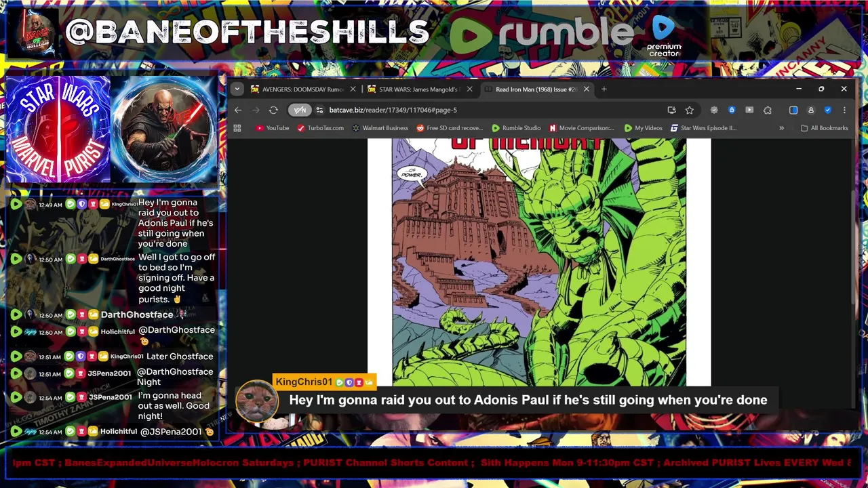Click the premium creator badge
Image resolution: width=868 pixels, height=488 pixels.
664,36
